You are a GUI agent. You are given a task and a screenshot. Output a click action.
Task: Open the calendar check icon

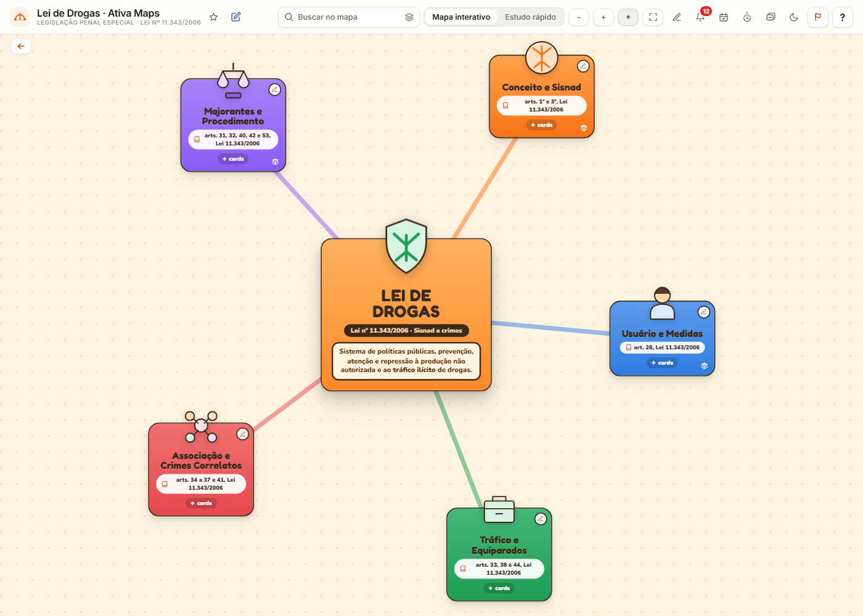tap(724, 17)
